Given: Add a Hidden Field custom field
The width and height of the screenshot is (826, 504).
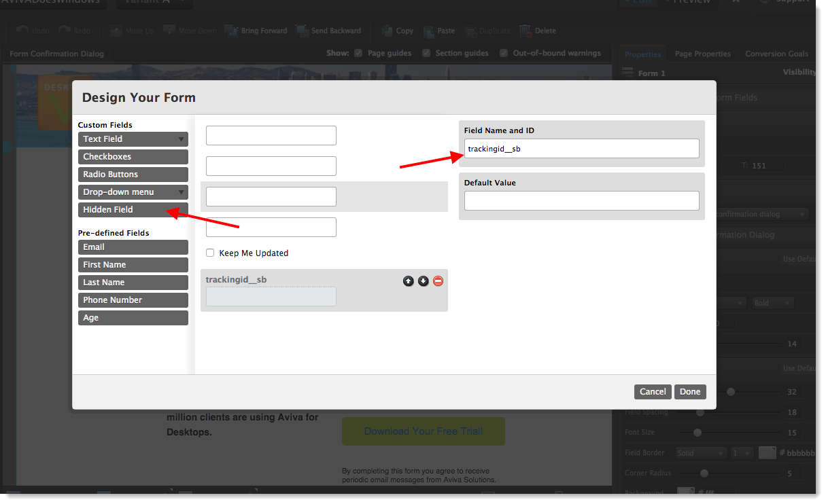Looking at the screenshot, I should tap(133, 210).
